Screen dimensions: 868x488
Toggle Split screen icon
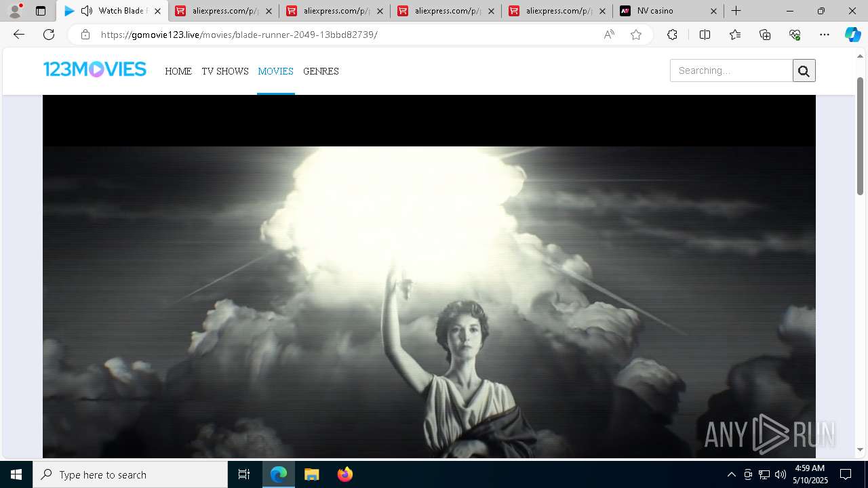(705, 35)
